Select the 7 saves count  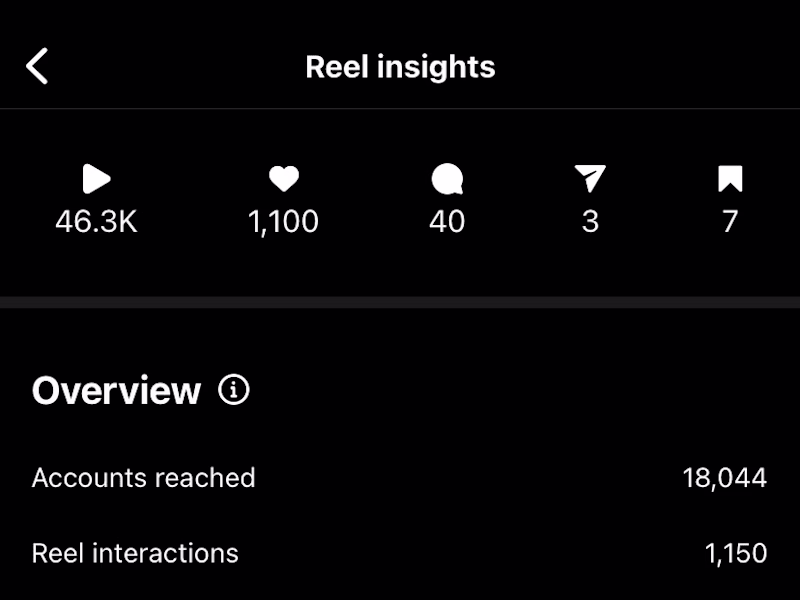click(730, 222)
